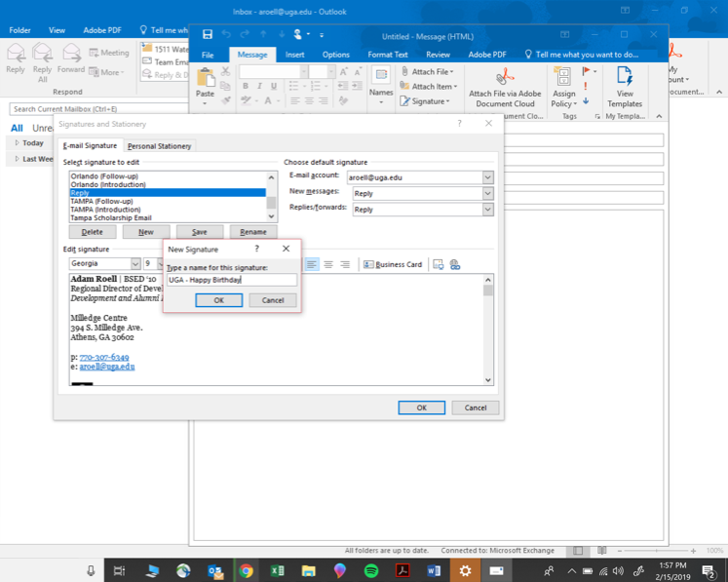Insert Business Card into signature
This screenshot has height=582, width=728.
coord(393,264)
